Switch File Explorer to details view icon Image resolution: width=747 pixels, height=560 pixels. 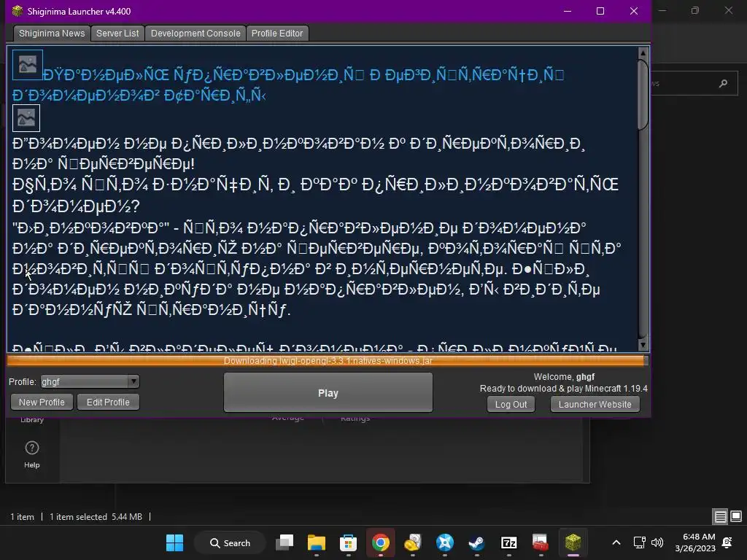pyautogui.click(x=720, y=516)
